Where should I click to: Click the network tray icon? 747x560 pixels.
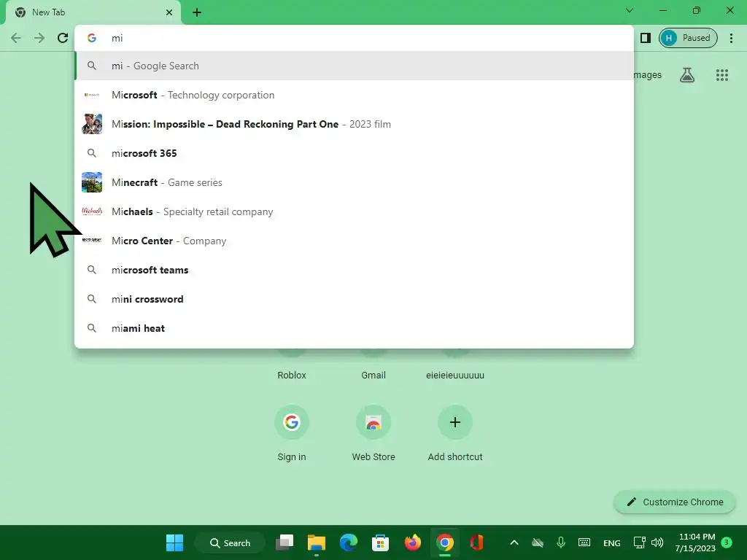tap(639, 542)
